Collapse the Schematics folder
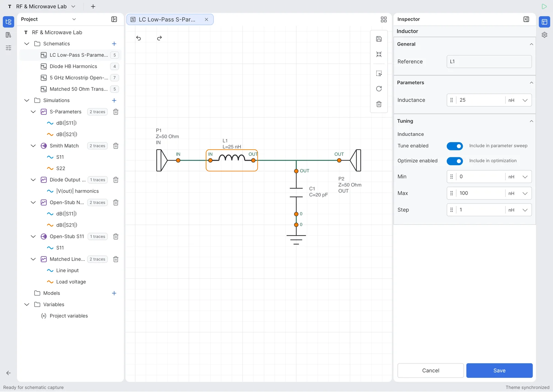Image resolution: width=553 pixels, height=392 pixels. 27,44
